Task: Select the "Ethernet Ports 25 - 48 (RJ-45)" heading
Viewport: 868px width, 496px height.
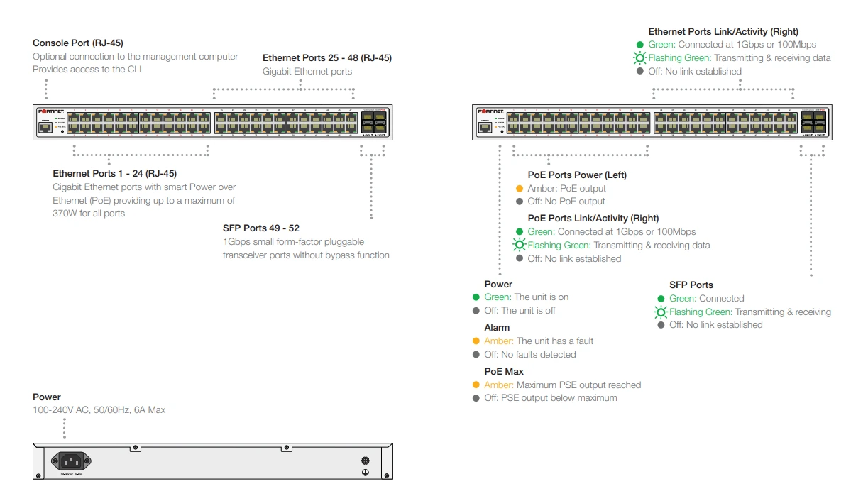Action: click(326, 58)
